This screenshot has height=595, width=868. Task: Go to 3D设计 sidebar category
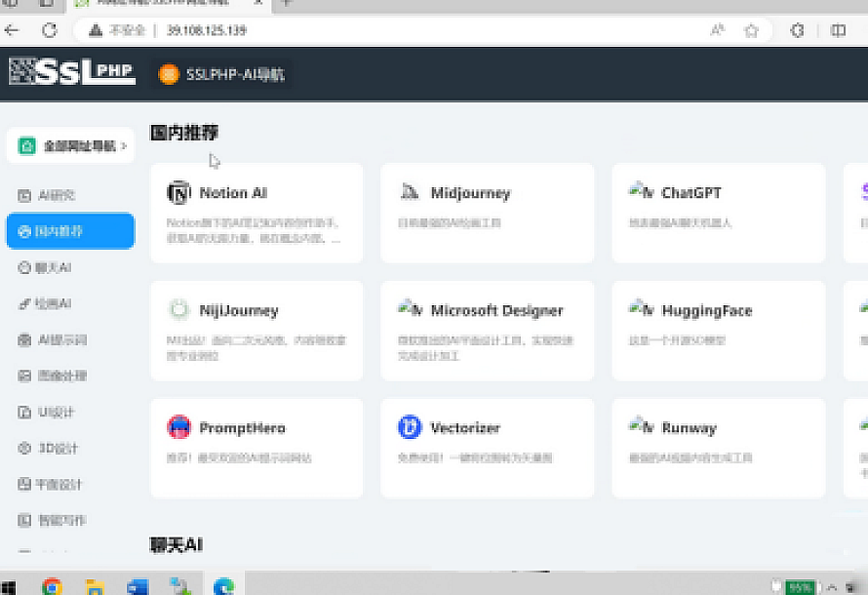(x=59, y=449)
